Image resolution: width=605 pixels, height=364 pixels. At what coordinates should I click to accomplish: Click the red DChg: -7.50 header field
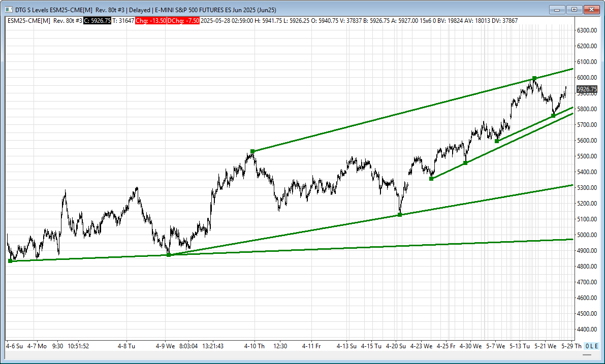183,21
